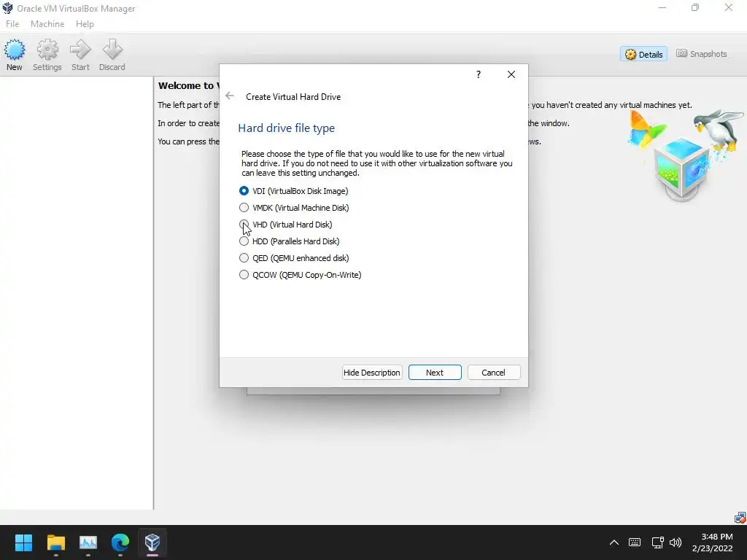Image resolution: width=747 pixels, height=560 pixels.
Task: Open the Machine menu
Action: coord(47,24)
